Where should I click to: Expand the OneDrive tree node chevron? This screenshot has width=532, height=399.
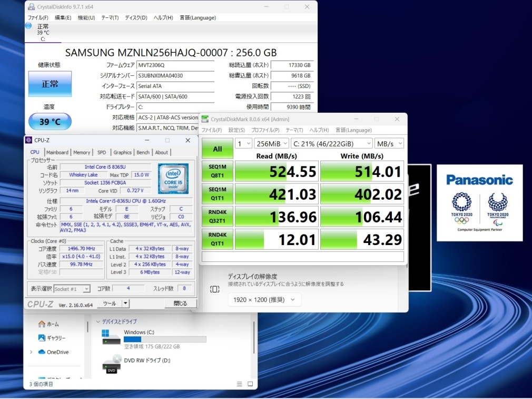[31, 352]
